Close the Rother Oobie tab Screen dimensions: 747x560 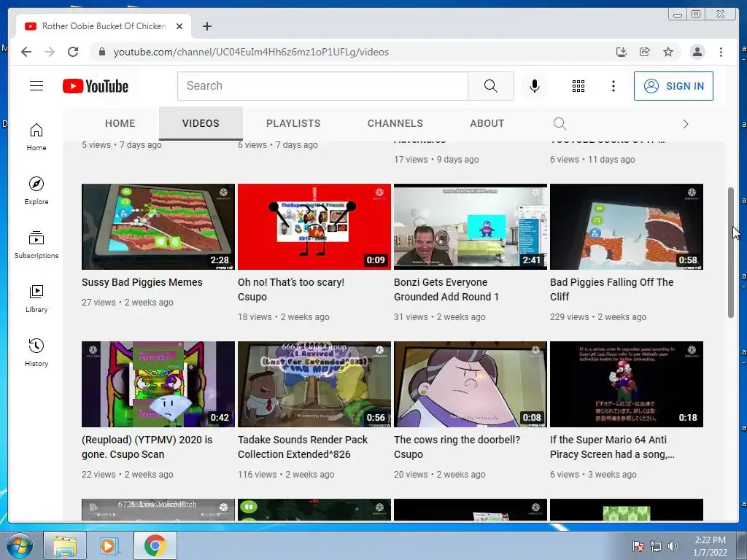coord(179,26)
